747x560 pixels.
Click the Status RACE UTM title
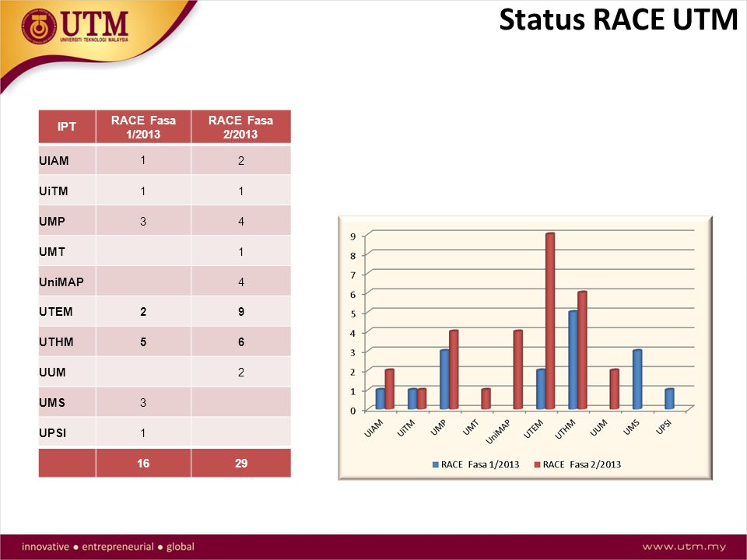coord(618,20)
